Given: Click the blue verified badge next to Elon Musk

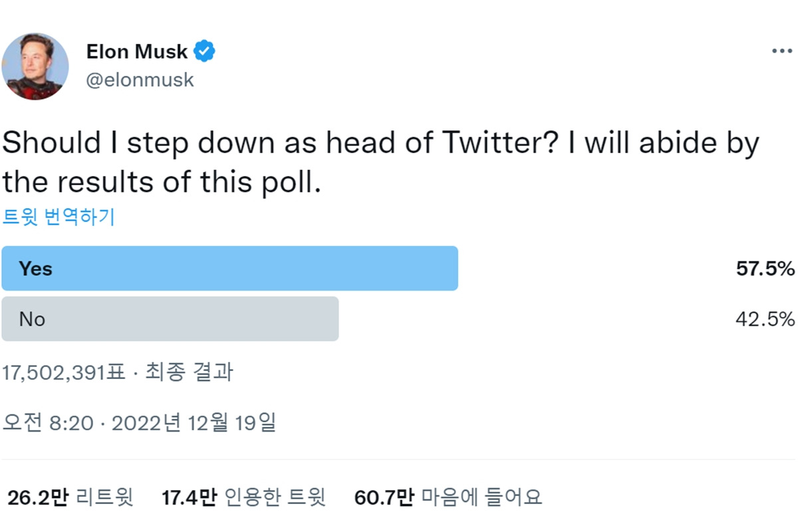Looking at the screenshot, I should pyautogui.click(x=205, y=50).
